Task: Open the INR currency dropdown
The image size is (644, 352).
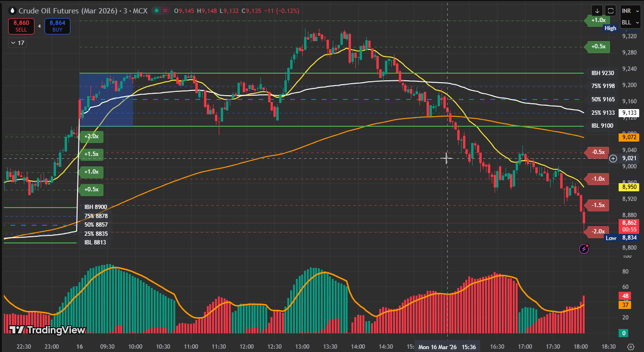Action: [630, 11]
